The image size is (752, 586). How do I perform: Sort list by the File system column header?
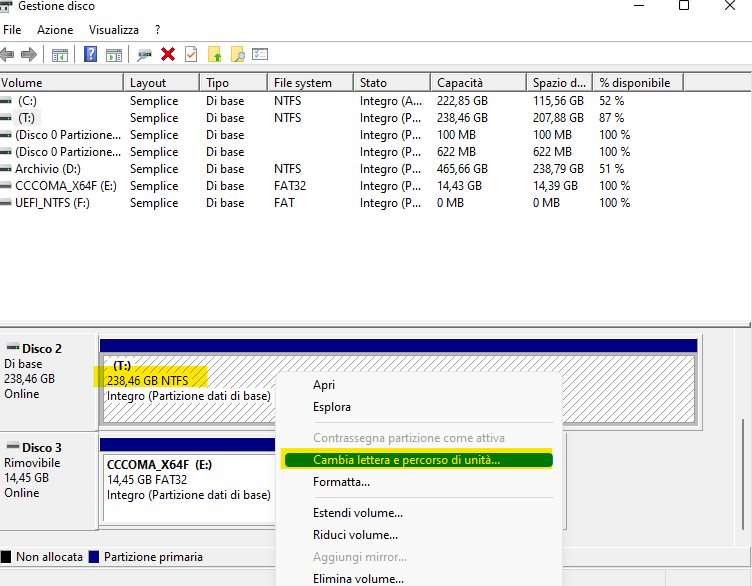(302, 83)
